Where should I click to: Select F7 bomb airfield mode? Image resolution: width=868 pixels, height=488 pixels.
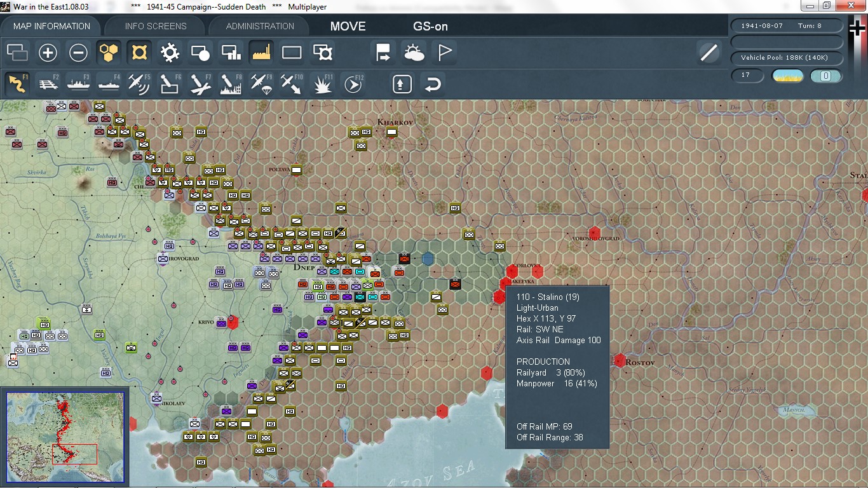(200, 84)
